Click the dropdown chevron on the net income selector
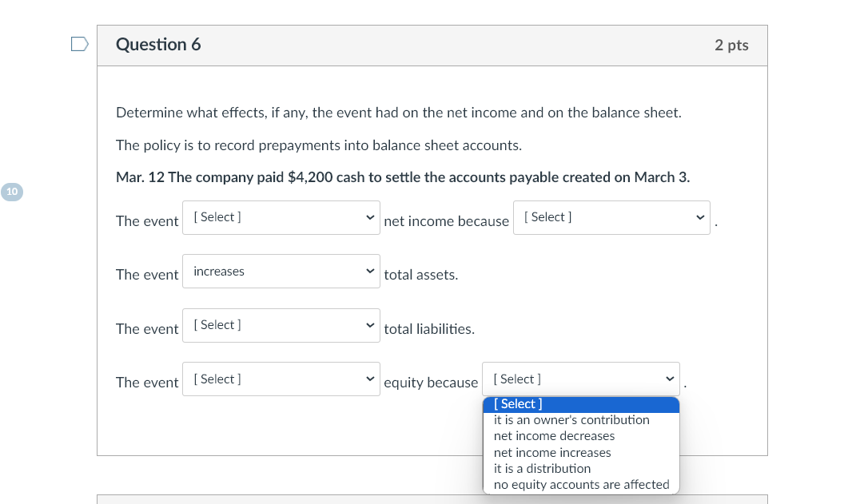This screenshot has height=504, width=848. pos(370,217)
